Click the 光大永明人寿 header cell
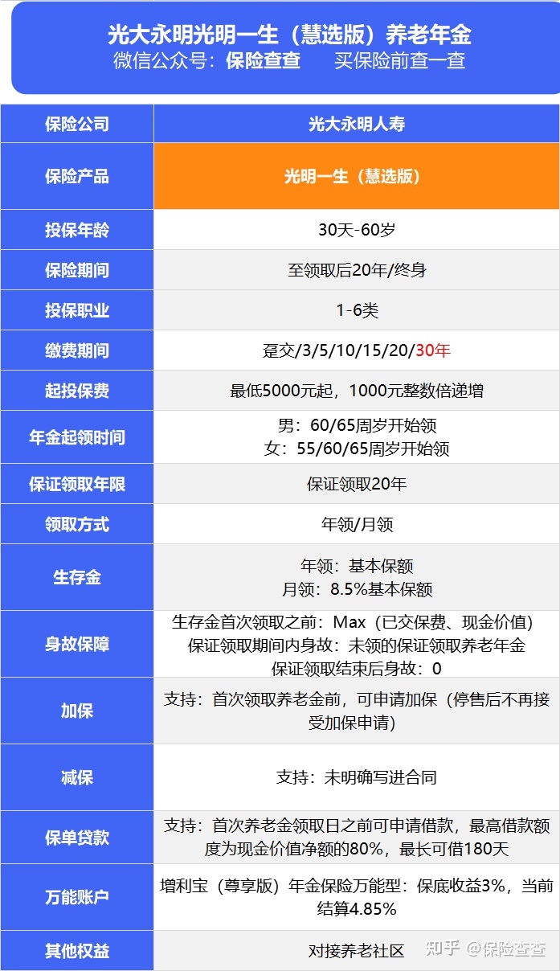560x971 pixels. (357, 124)
